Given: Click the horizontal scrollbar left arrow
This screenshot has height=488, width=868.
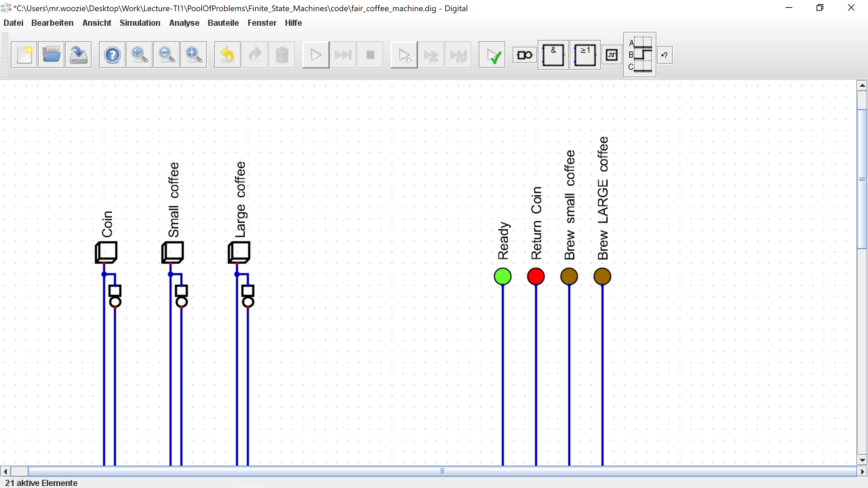Looking at the screenshot, I should (x=5, y=471).
